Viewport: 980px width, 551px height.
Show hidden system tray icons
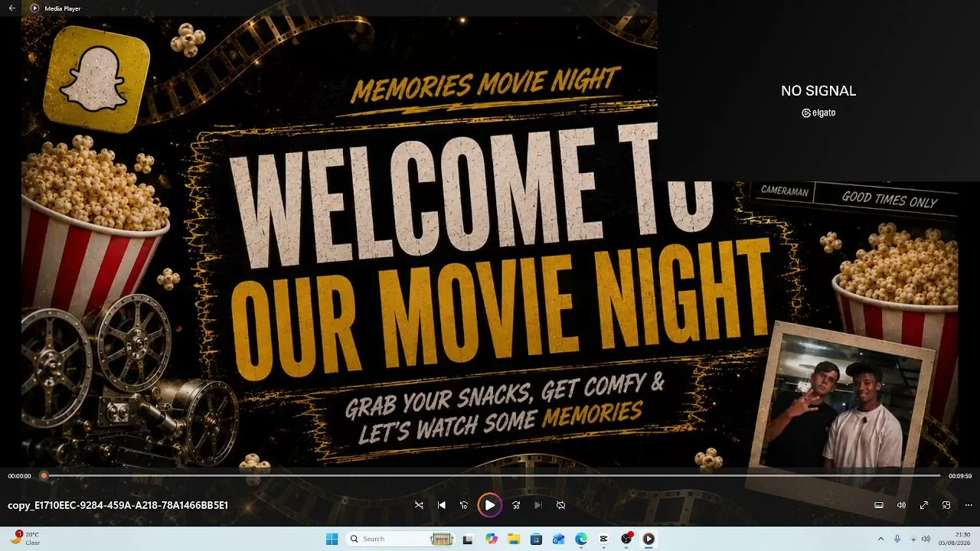click(x=880, y=539)
